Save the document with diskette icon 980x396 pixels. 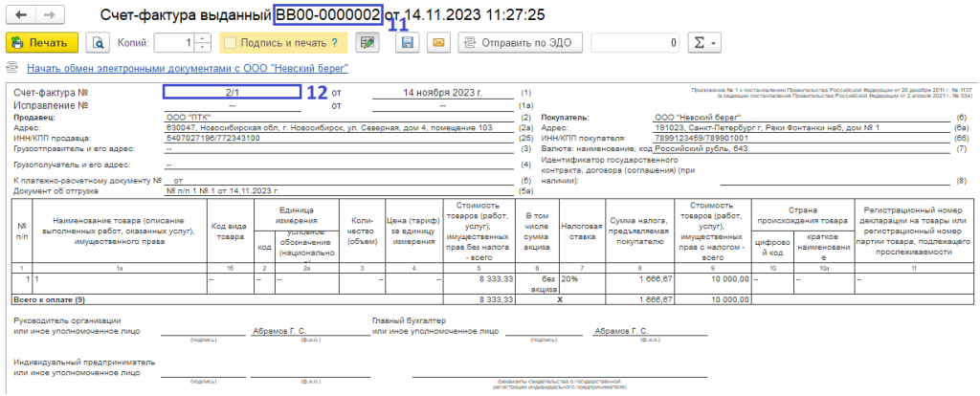point(407,43)
